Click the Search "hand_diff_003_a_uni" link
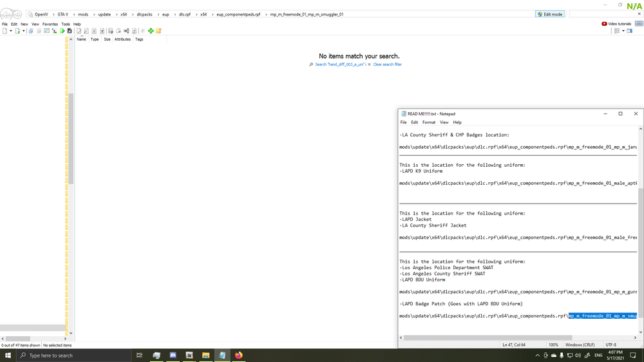This screenshot has height=362, width=644. point(340,64)
